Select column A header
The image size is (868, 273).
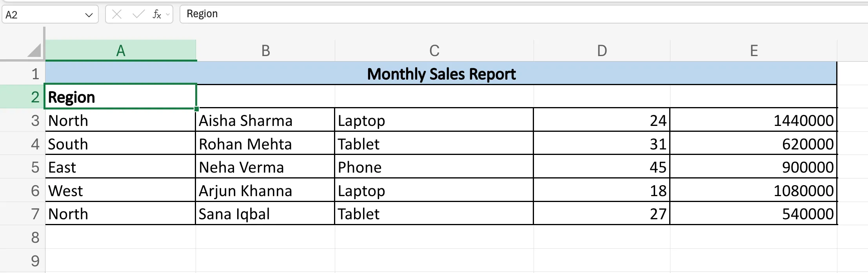click(x=121, y=51)
